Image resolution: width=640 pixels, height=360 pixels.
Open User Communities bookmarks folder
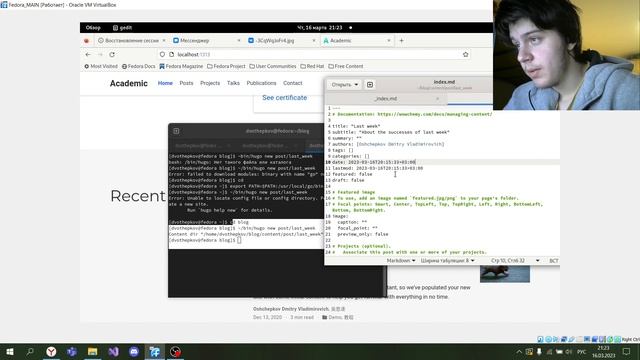pyautogui.click(x=273, y=66)
